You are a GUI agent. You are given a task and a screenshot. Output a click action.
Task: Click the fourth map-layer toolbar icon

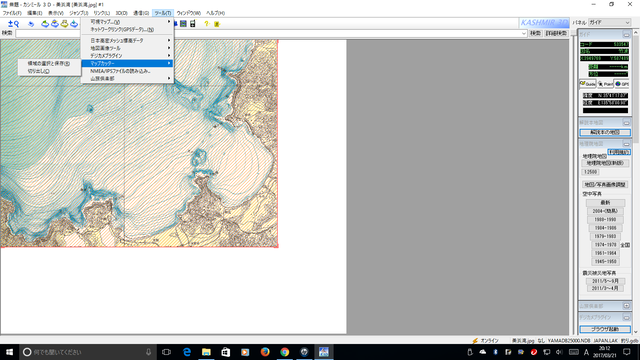coord(74,24)
